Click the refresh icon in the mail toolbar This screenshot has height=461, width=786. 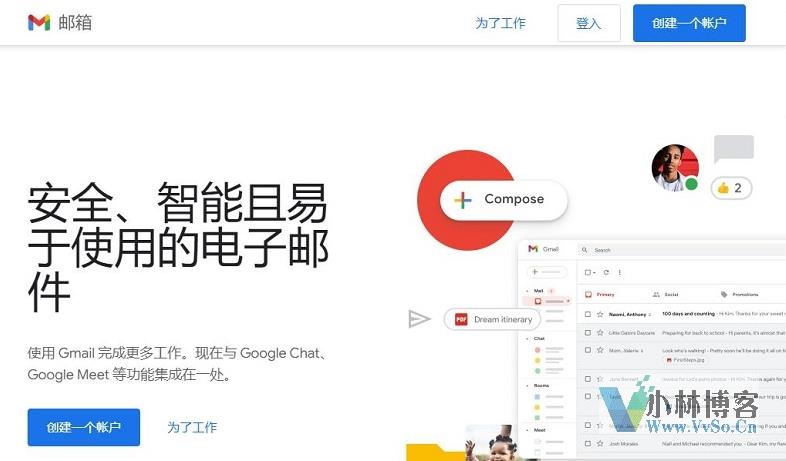pyautogui.click(x=606, y=273)
